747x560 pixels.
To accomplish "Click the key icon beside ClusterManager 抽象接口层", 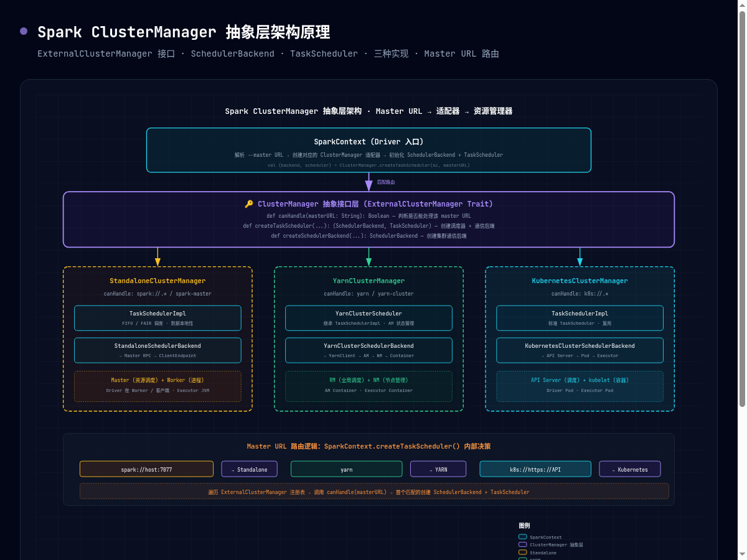I will (x=249, y=204).
